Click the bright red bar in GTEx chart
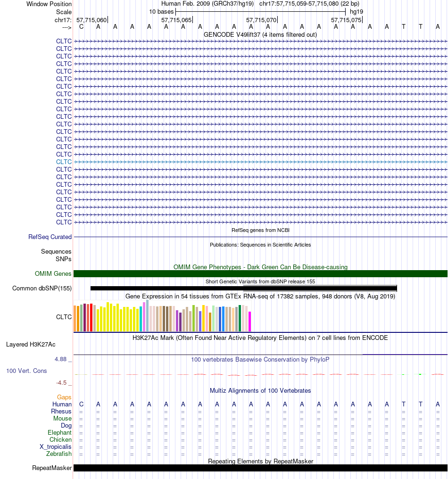 (x=91, y=317)
